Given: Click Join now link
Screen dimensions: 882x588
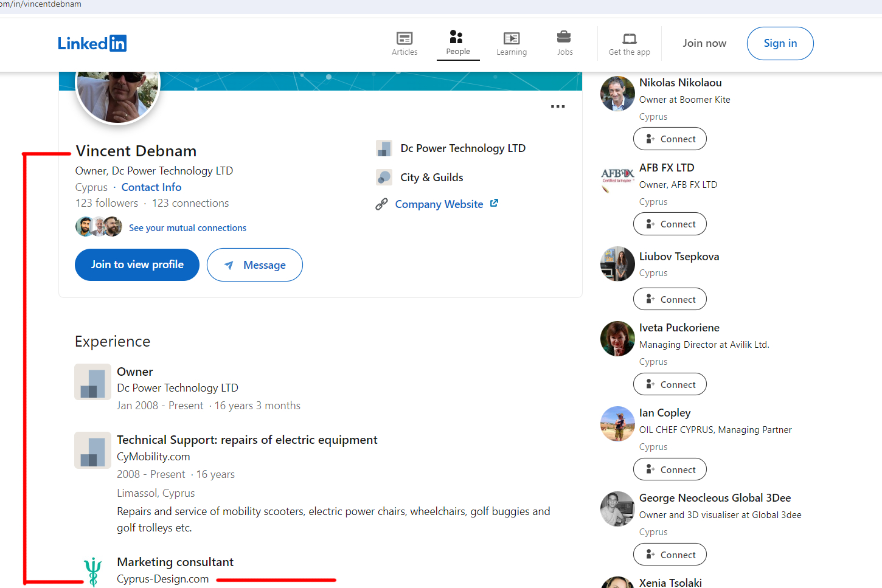Looking at the screenshot, I should coord(704,43).
